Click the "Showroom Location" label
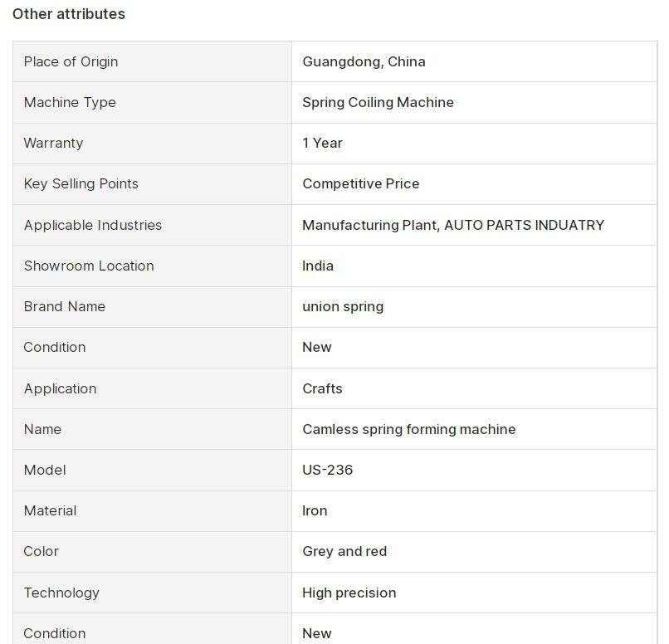The width and height of the screenshot is (669, 644). [89, 266]
